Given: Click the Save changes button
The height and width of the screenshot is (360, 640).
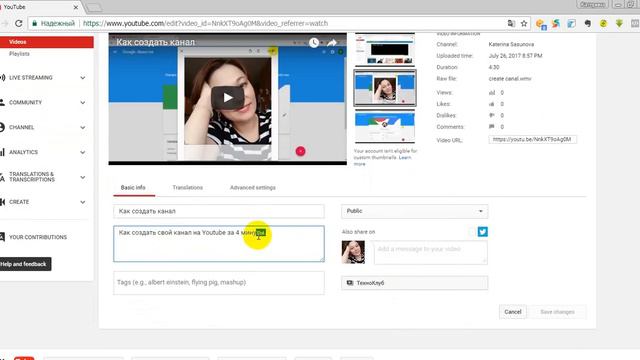Looking at the screenshot, I should 557,312.
